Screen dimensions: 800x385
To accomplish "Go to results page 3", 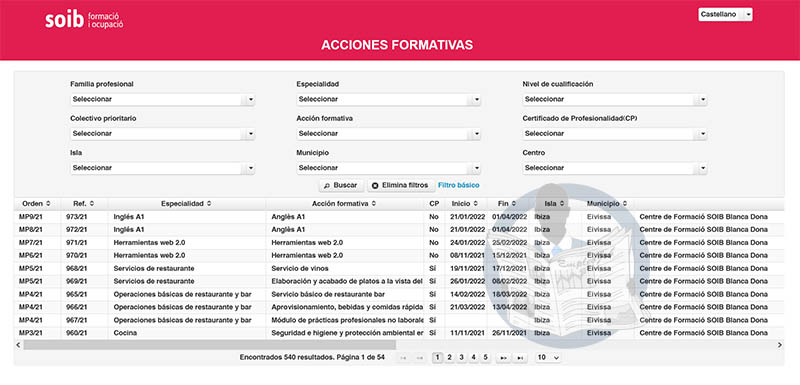I will pos(462,358).
